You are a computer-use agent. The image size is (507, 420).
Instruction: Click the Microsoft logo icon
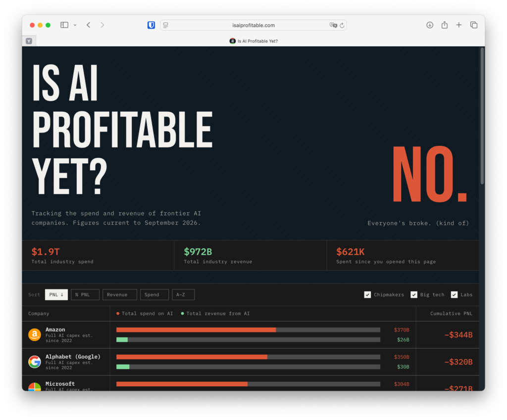35,387
